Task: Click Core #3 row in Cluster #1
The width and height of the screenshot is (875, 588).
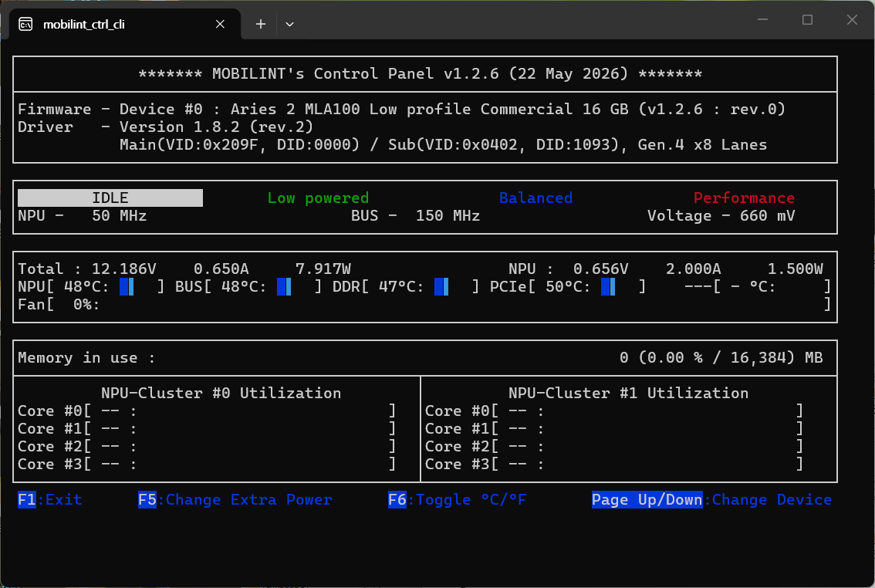Action: 614,465
